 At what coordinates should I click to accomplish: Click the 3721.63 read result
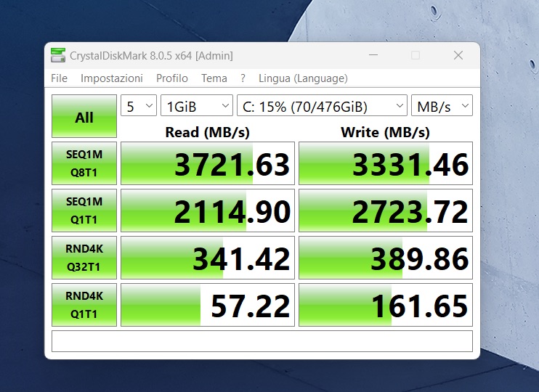click(x=208, y=163)
